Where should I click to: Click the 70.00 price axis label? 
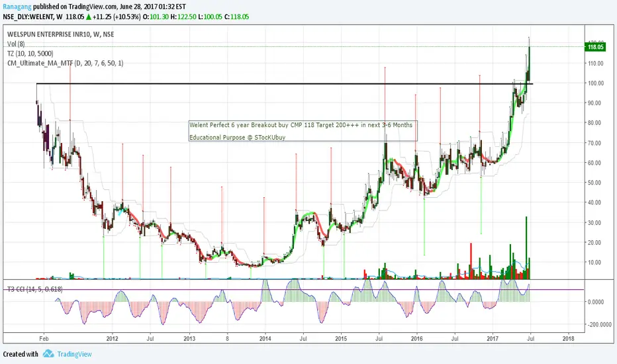pyautogui.click(x=594, y=143)
